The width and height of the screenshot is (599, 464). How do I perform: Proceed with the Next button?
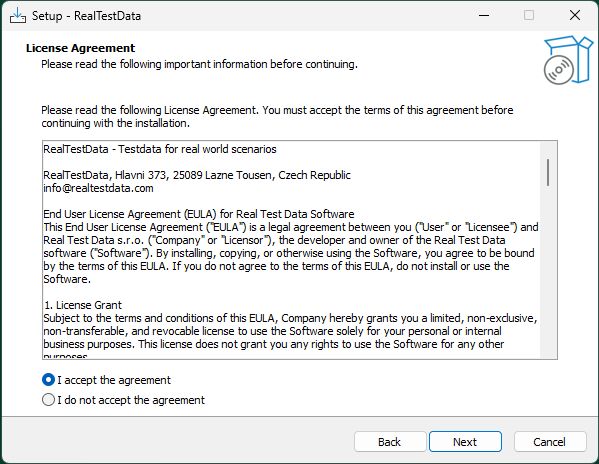point(465,442)
